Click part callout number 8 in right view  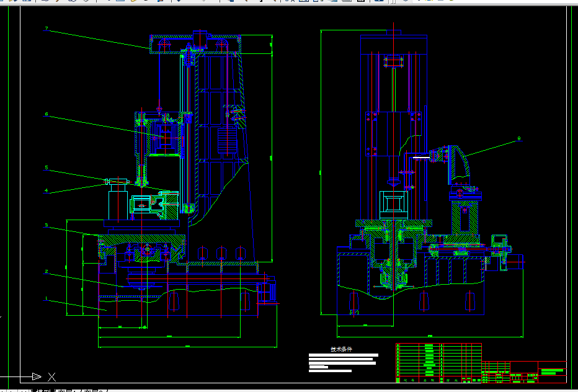tap(519, 139)
